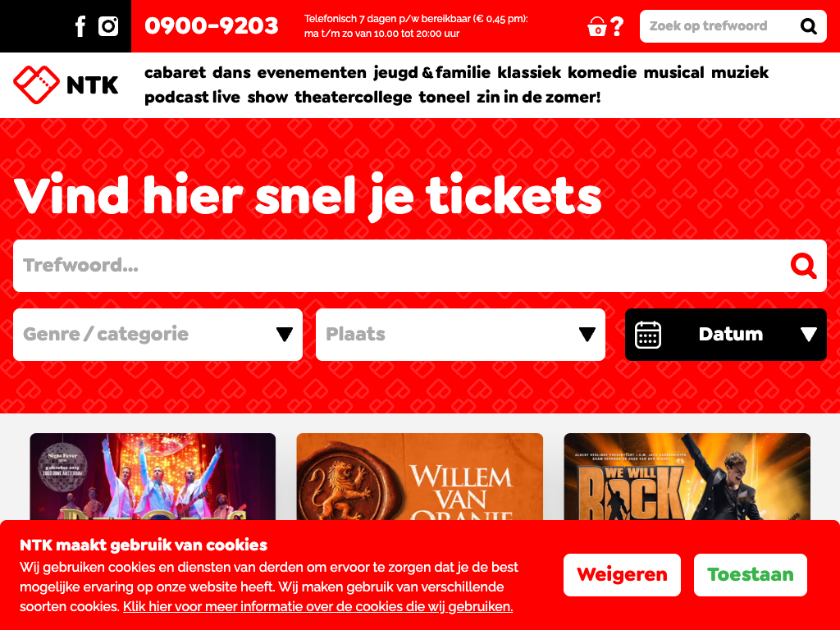Open the shopping basket icon
This screenshot has width=840, height=630.
coord(597,26)
